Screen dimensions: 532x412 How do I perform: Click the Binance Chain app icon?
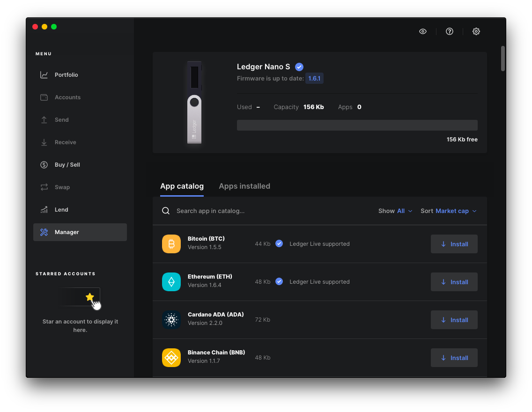tap(171, 358)
